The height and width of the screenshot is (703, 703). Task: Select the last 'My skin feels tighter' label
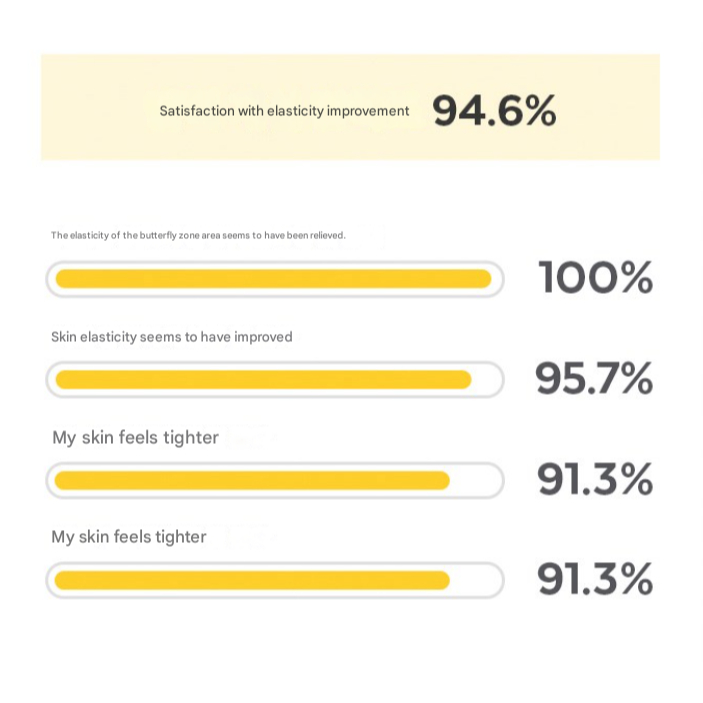pos(129,537)
